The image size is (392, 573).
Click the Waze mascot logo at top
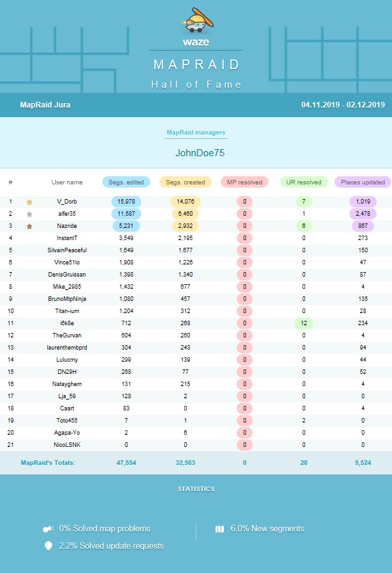pos(196,19)
